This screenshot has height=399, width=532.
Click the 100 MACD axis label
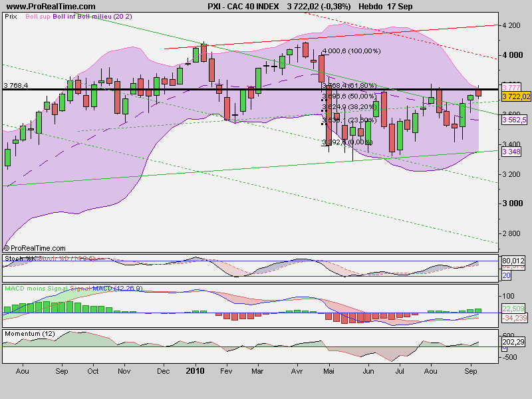(508, 296)
